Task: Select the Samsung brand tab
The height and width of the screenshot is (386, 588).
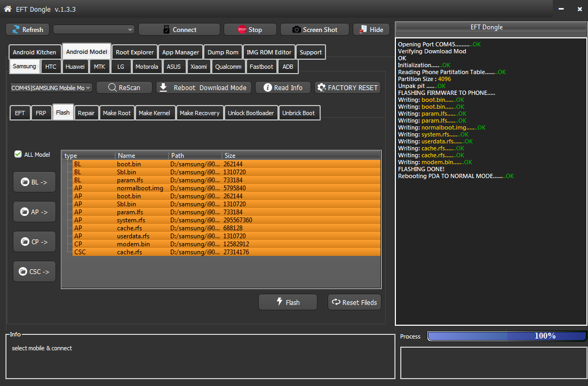Action: point(25,66)
